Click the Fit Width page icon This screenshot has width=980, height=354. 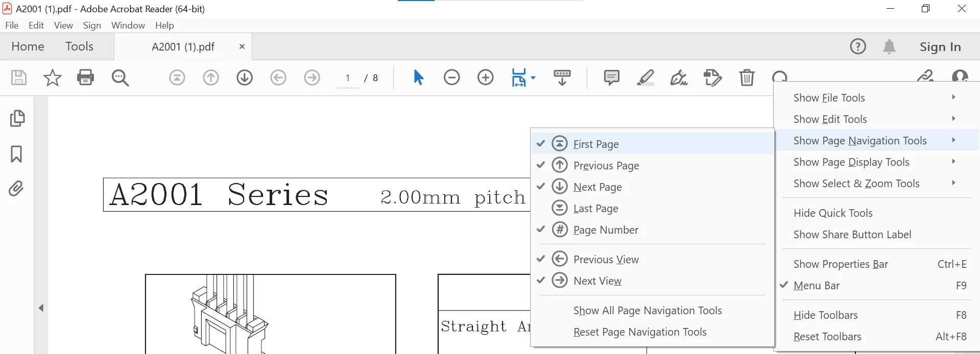click(519, 78)
